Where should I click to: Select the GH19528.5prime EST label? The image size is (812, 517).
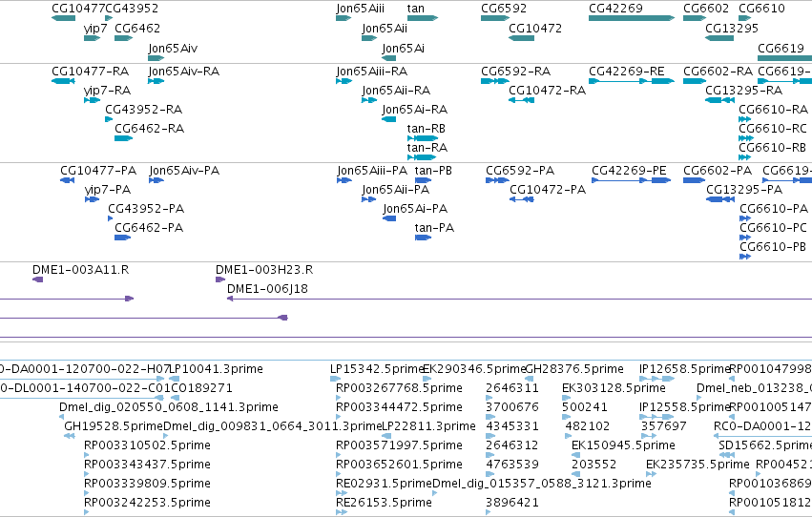(114, 427)
